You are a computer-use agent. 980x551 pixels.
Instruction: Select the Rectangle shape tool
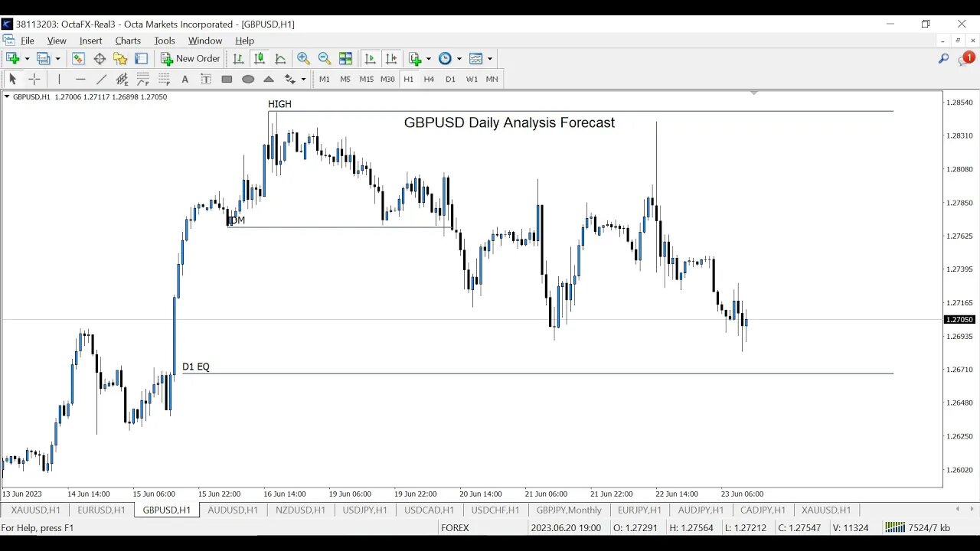227,79
